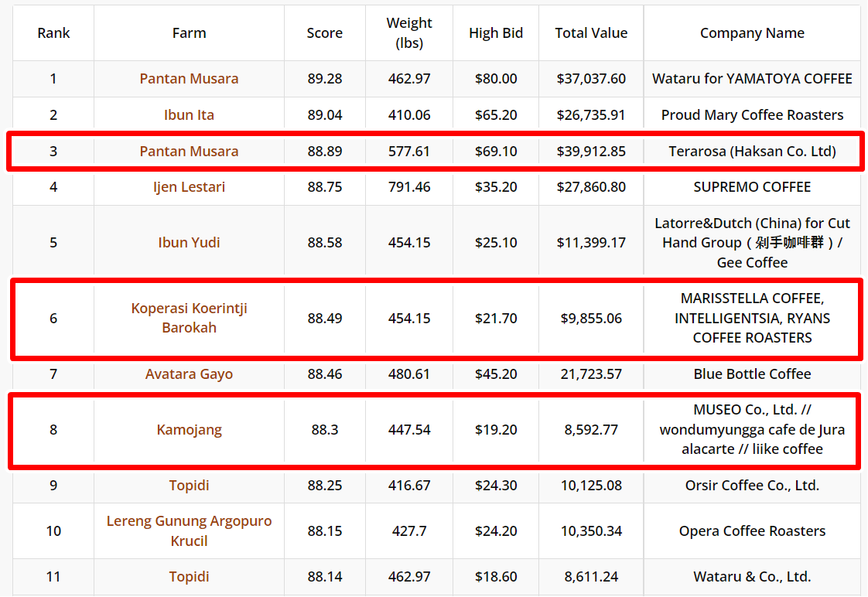Select total value 8,611.24
Viewport: 868px width, 597px height.
click(591, 577)
